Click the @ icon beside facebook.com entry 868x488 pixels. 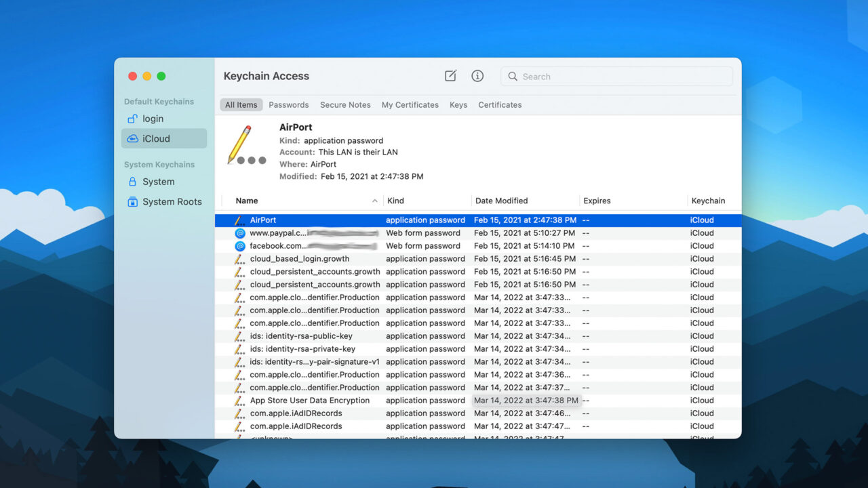239,245
